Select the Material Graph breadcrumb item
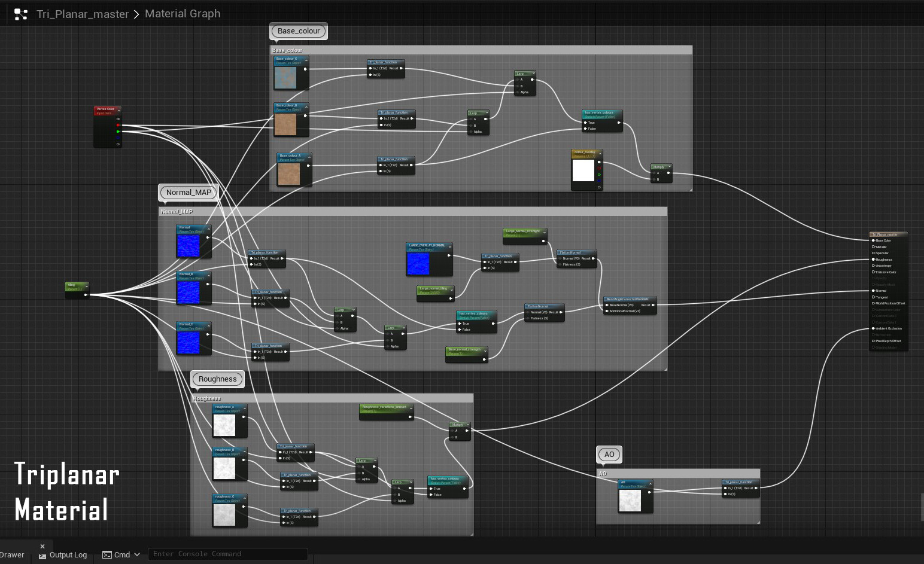This screenshot has width=924, height=564. pos(182,13)
